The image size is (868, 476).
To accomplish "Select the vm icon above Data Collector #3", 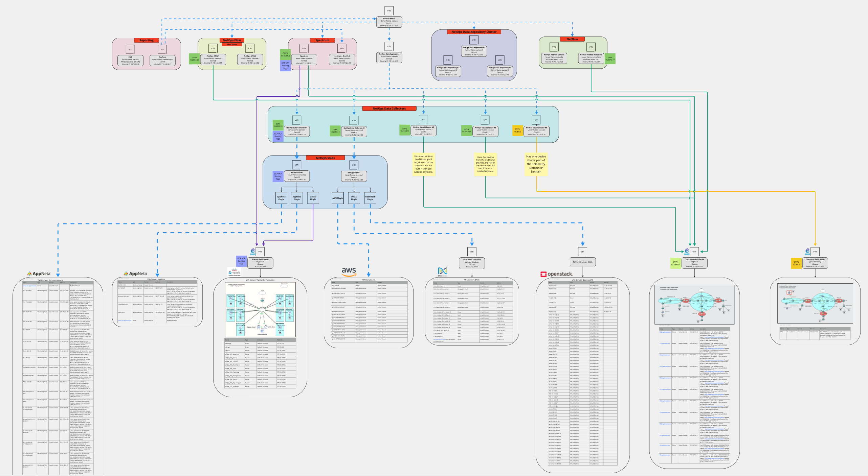I will (x=423, y=119).
